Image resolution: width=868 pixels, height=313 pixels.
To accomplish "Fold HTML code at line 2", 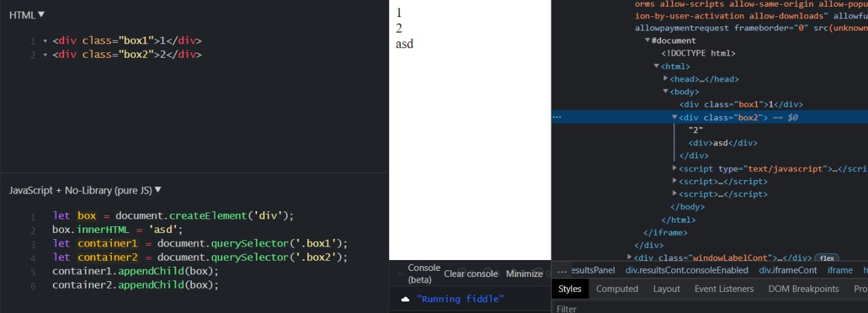I will 45,54.
